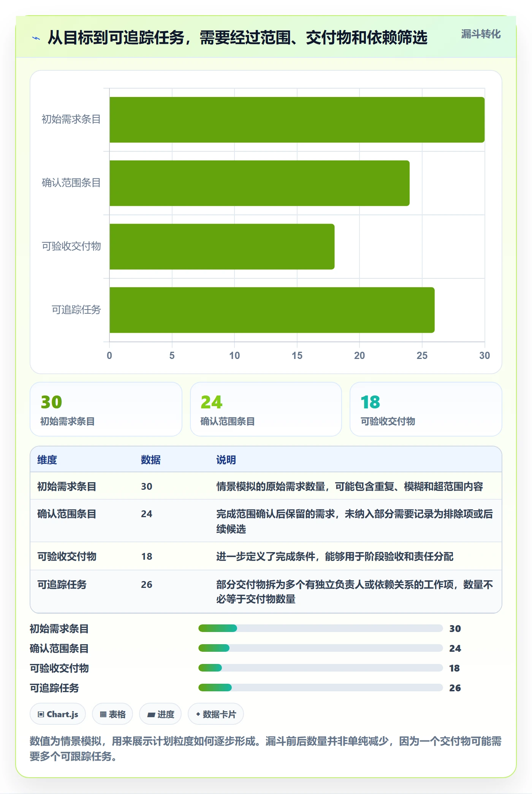Click the 漏斗转化 tag in header

click(x=481, y=34)
